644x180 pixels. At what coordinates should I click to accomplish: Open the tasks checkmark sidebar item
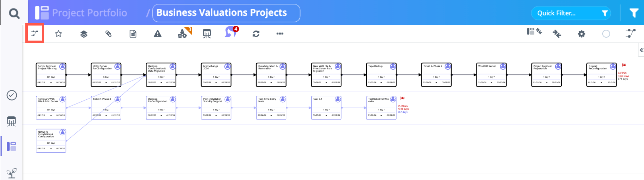point(12,95)
